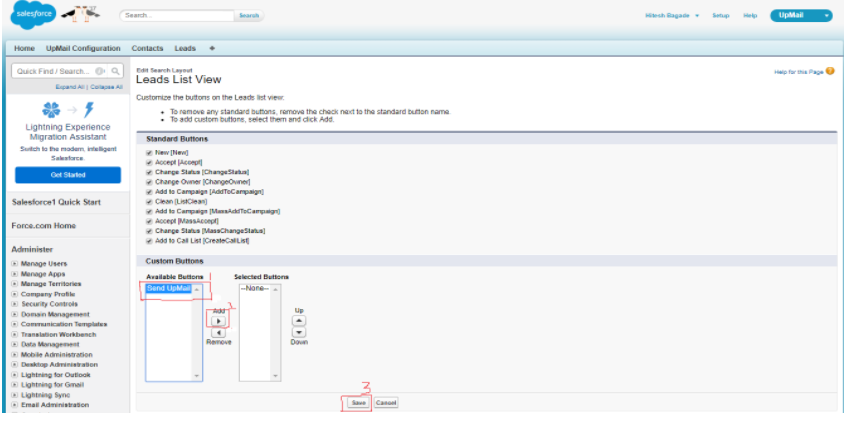Click the Help link in header
The image size is (844, 426).
tap(750, 16)
